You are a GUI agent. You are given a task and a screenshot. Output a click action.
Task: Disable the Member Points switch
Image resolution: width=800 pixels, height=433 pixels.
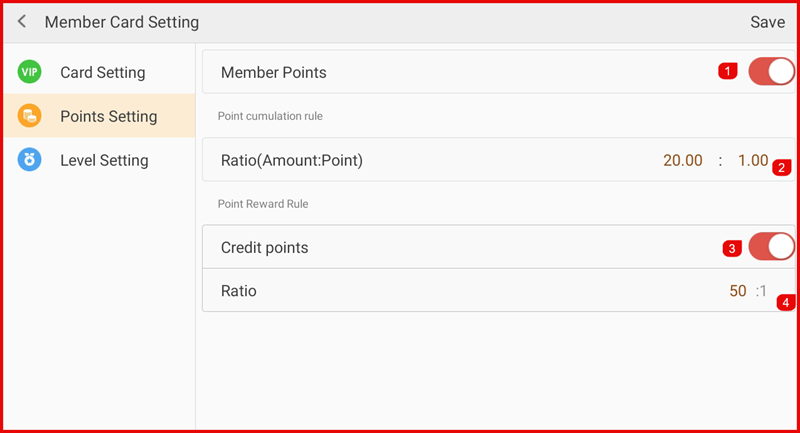point(771,72)
